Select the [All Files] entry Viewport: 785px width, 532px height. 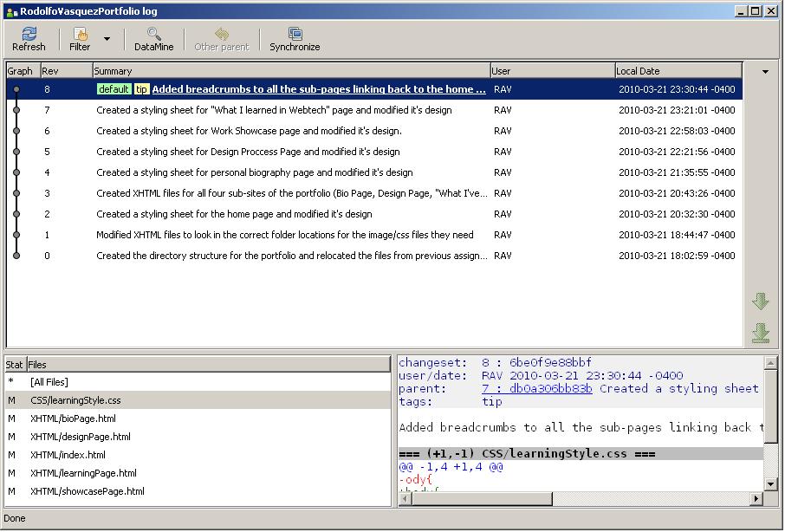pos(198,382)
